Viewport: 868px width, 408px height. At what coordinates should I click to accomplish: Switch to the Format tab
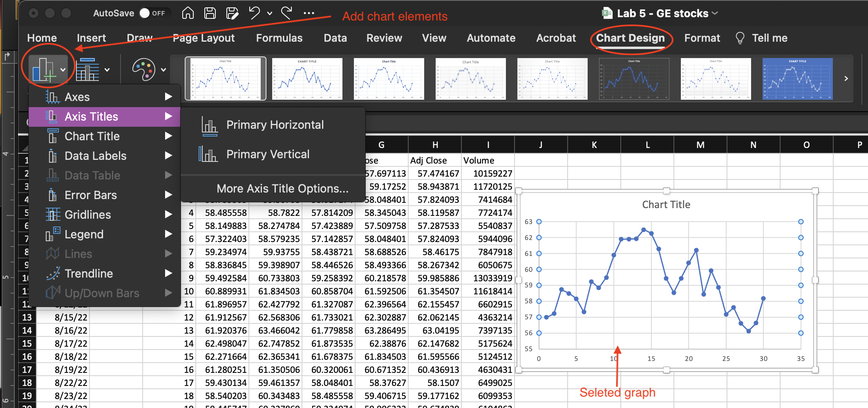tap(702, 38)
